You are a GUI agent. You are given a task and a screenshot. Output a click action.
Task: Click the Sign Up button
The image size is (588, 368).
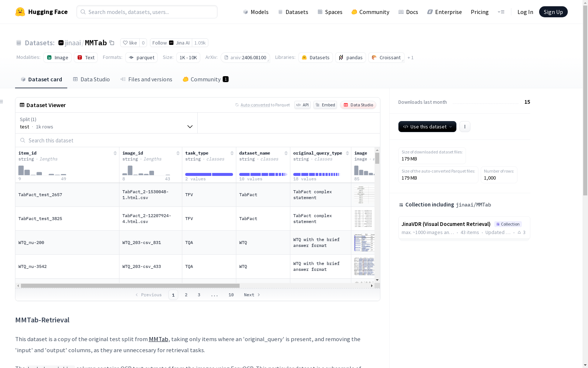pos(553,12)
